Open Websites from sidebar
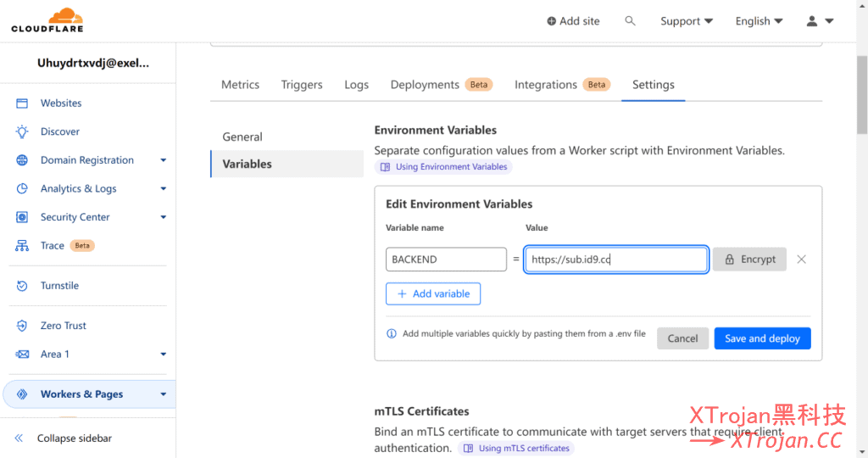Screen dimensions: 868x458 [61, 103]
